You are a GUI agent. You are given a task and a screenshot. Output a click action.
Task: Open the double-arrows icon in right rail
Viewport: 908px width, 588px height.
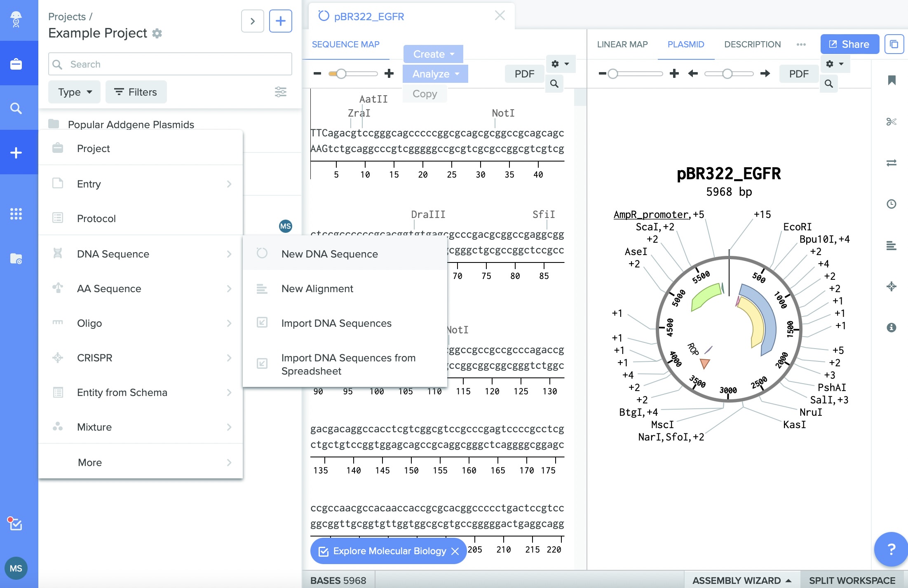(892, 163)
